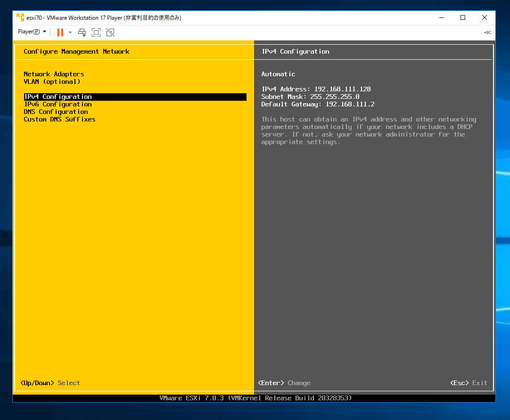
Task: Click the IPv4 Address 192.168.111.128 line
Action: pos(316,89)
